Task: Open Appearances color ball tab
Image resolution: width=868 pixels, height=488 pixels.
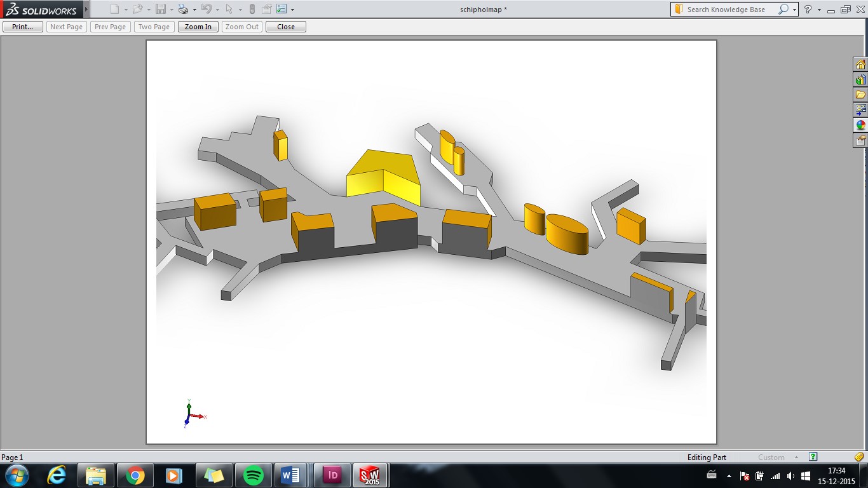Action: pos(860,126)
